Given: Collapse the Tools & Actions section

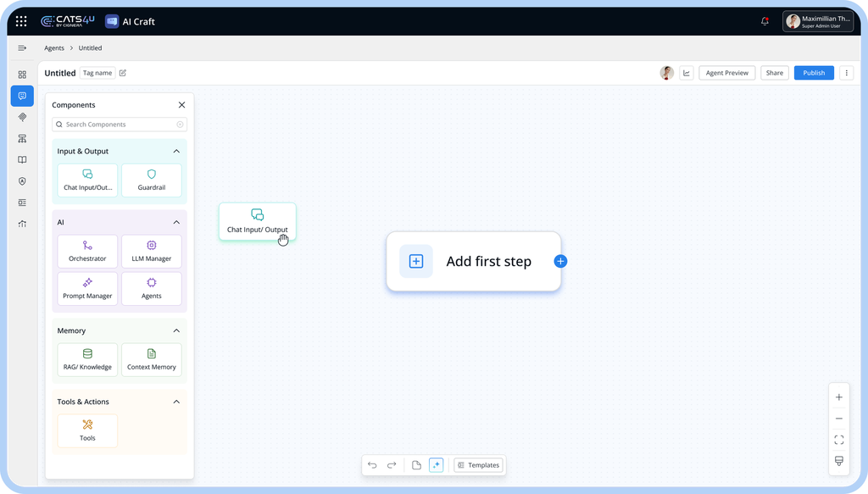Looking at the screenshot, I should tap(176, 402).
